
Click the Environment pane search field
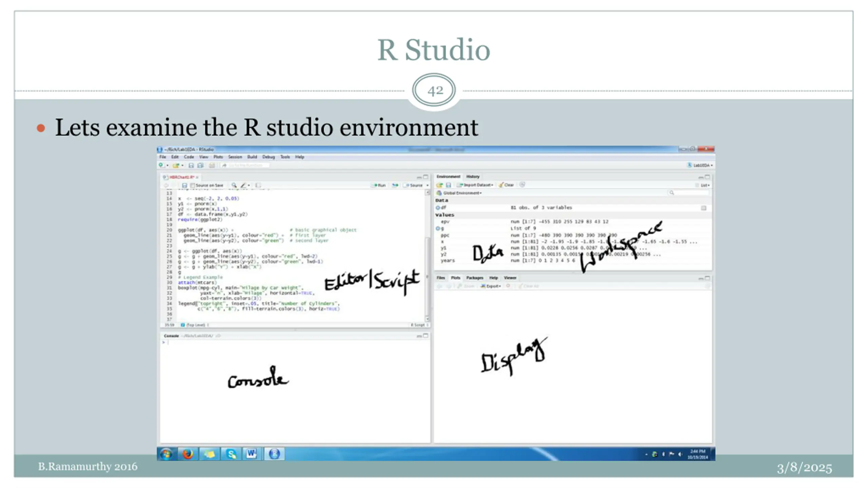click(690, 193)
